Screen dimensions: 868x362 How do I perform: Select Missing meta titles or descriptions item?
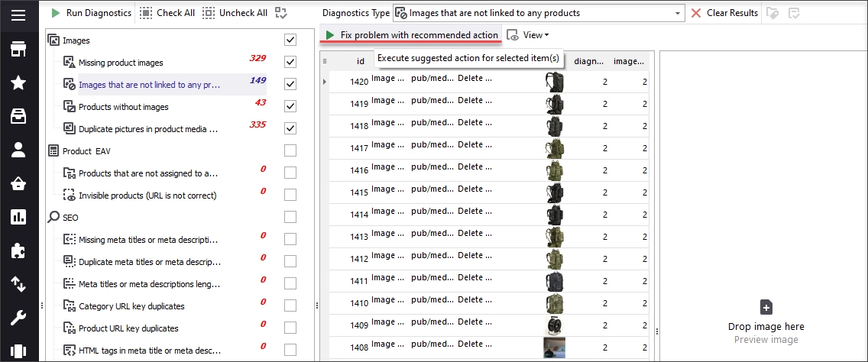[x=147, y=240]
